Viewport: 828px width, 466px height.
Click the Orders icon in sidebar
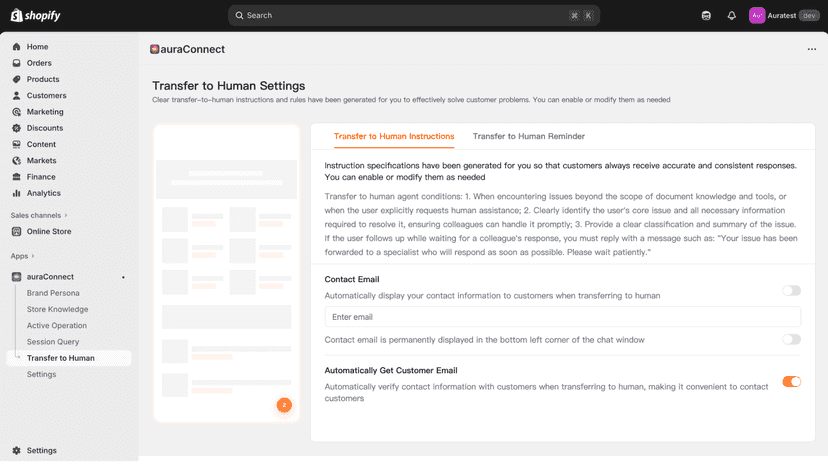[16, 63]
